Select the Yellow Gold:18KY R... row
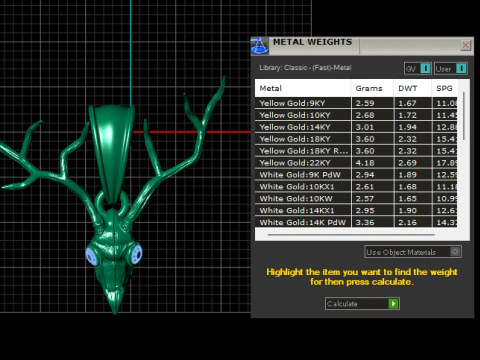The image size is (480, 360). [356, 151]
